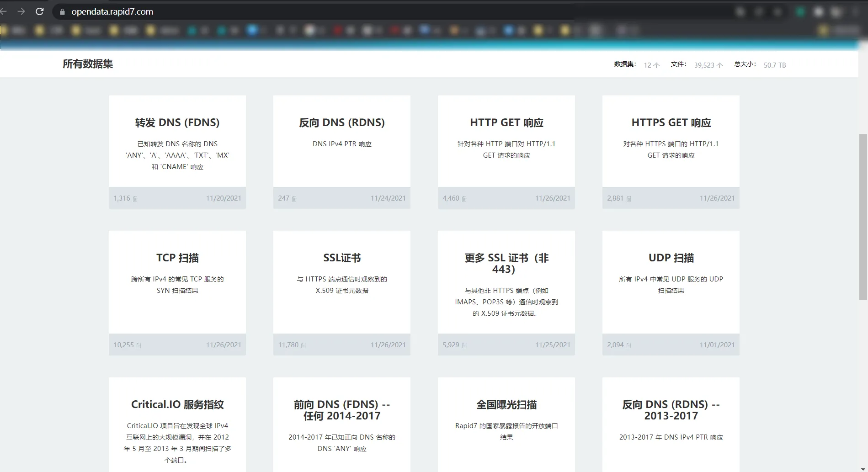868x472 pixels.
Task: Click file icon next to 2,094 count
Action: [629, 345]
